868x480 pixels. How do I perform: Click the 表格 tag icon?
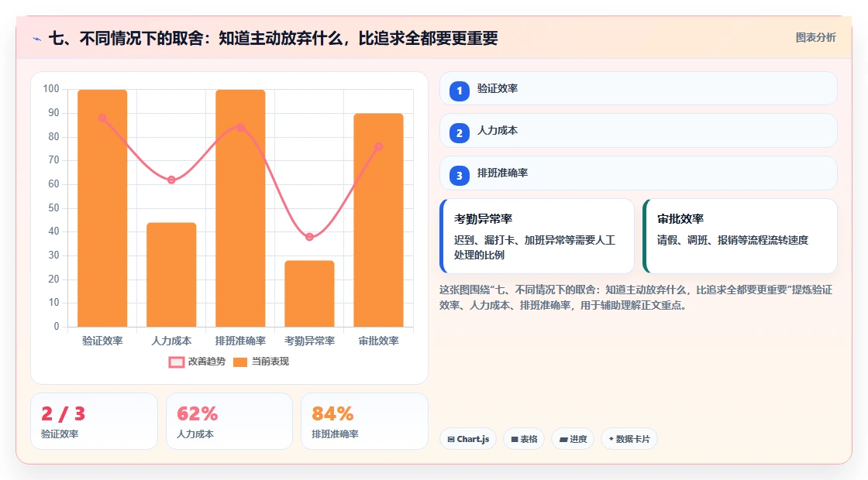pos(515,439)
